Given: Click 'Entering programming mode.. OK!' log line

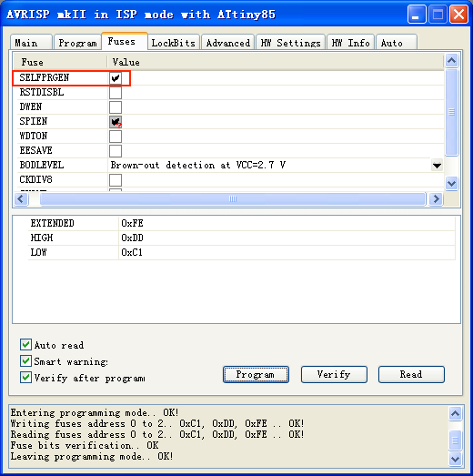Looking at the screenshot, I should pyautogui.click(x=95, y=413).
